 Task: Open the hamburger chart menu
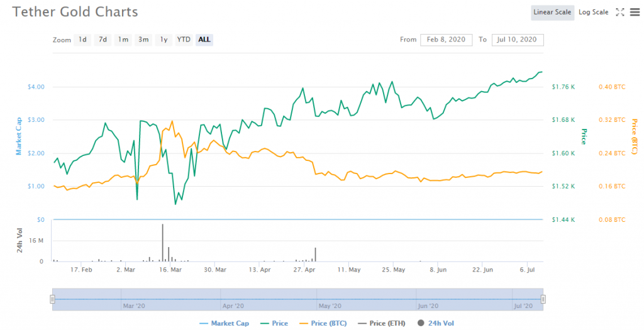pyautogui.click(x=633, y=12)
